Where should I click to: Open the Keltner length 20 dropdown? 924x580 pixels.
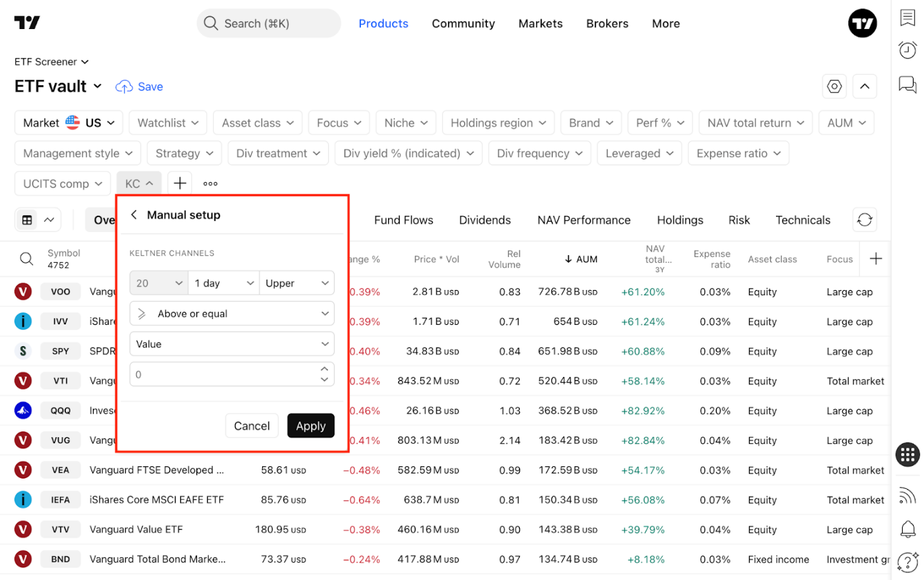tap(159, 283)
